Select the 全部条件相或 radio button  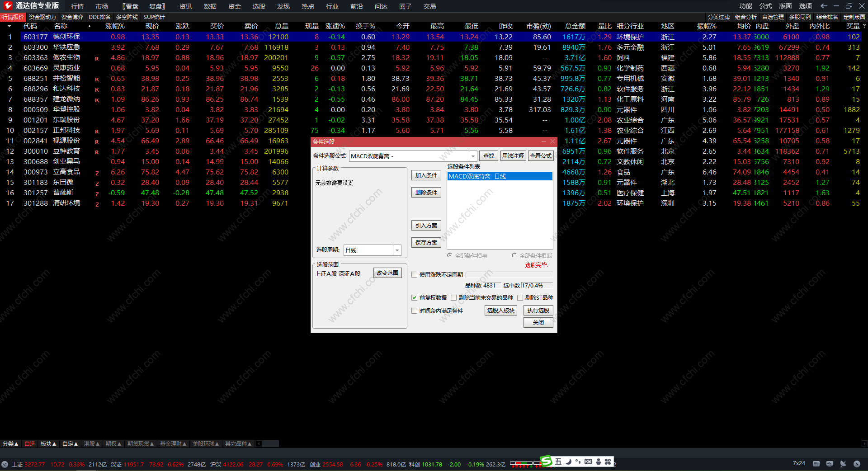point(514,256)
